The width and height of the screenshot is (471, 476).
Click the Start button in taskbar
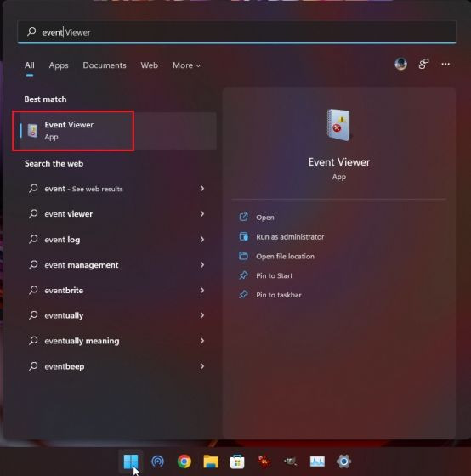click(131, 462)
